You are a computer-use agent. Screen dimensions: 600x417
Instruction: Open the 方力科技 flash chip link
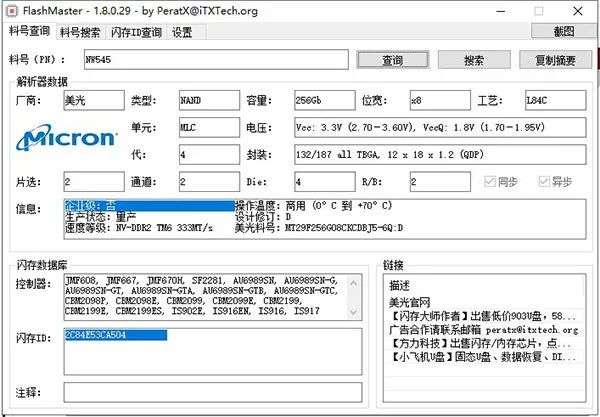(481, 343)
